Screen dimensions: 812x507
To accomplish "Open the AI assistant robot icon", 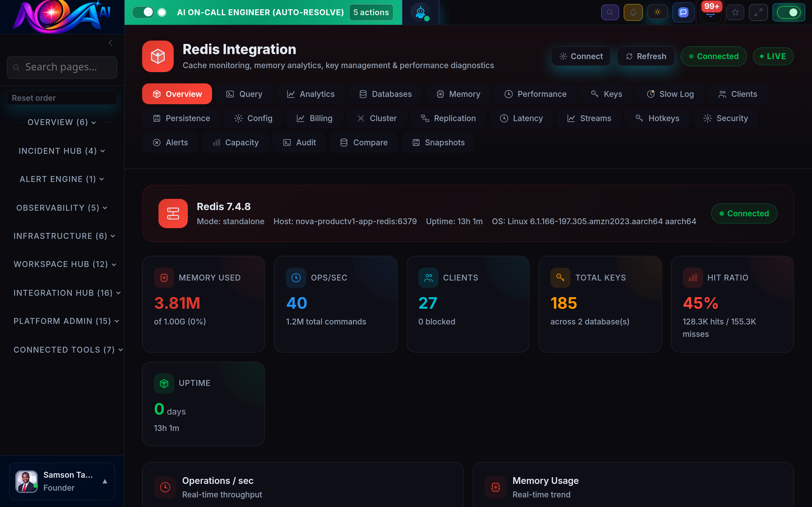I will (420, 12).
